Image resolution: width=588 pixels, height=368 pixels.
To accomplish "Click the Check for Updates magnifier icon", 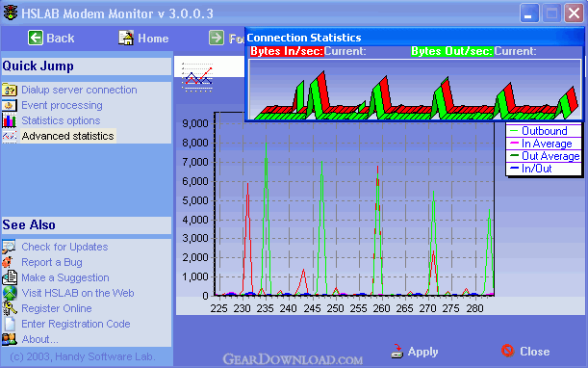I will [x=9, y=247].
